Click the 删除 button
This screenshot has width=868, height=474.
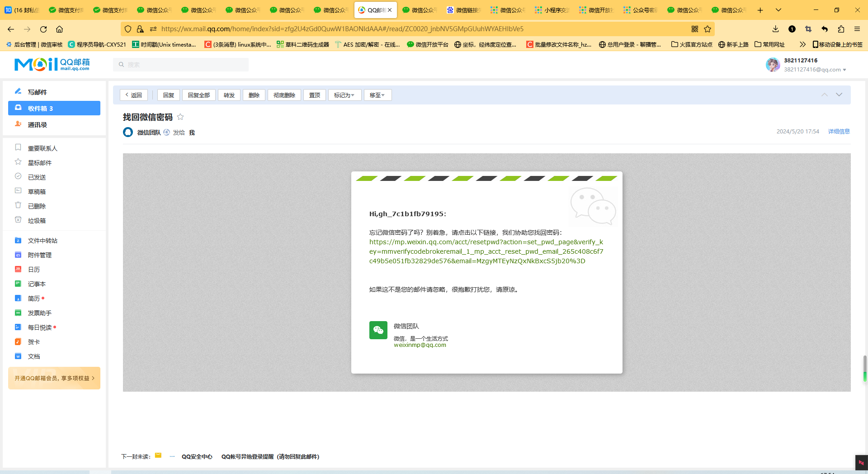(x=254, y=95)
